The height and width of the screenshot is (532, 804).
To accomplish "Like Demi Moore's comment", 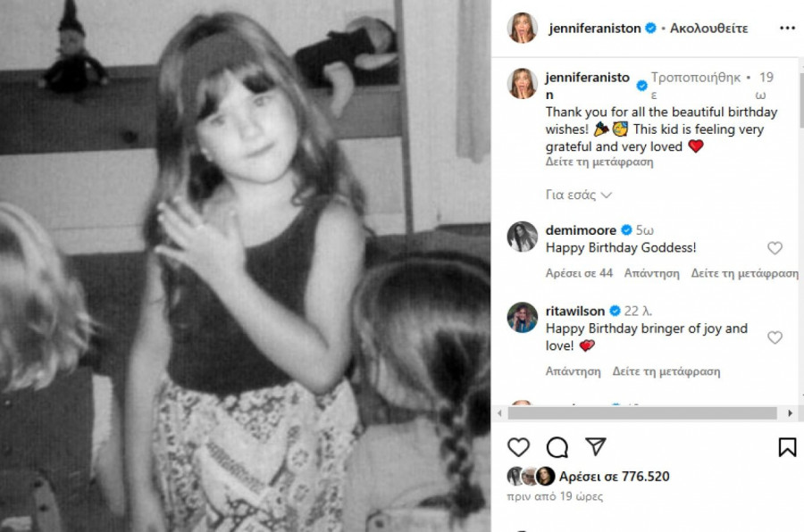I will pyautogui.click(x=775, y=248).
